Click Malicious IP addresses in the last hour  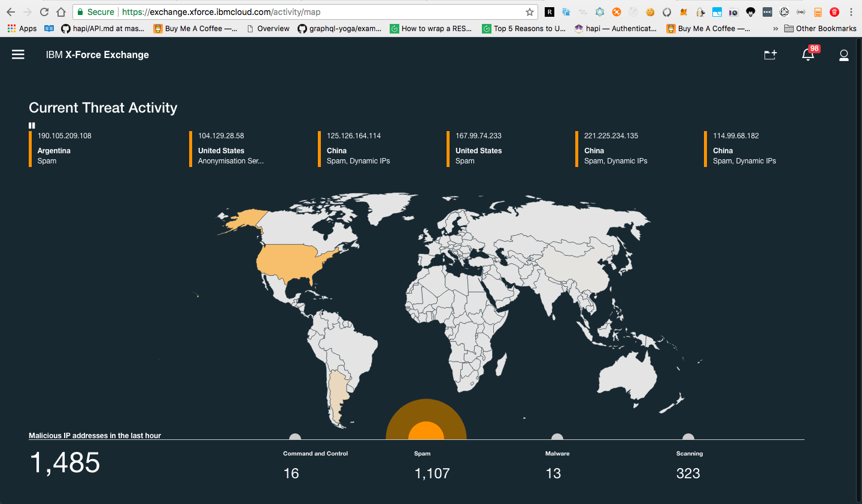click(x=95, y=436)
